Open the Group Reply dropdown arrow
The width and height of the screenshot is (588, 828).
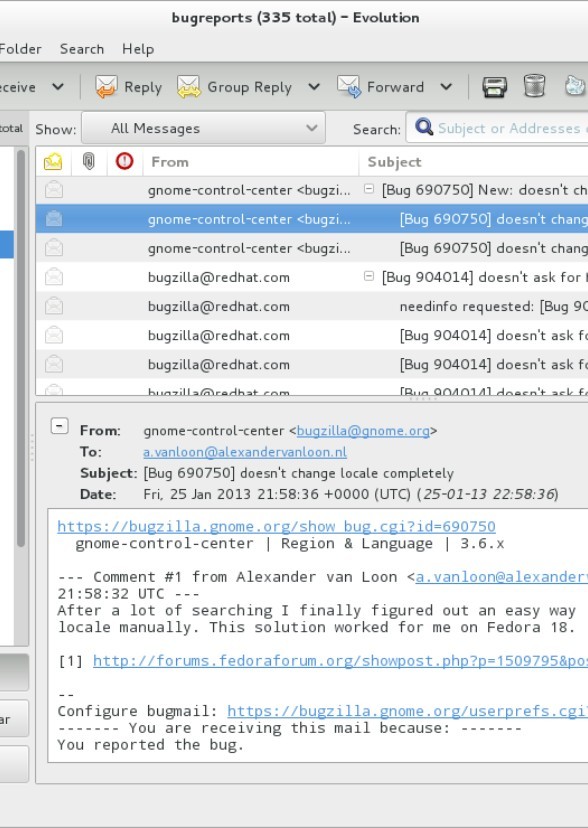pyautogui.click(x=314, y=87)
